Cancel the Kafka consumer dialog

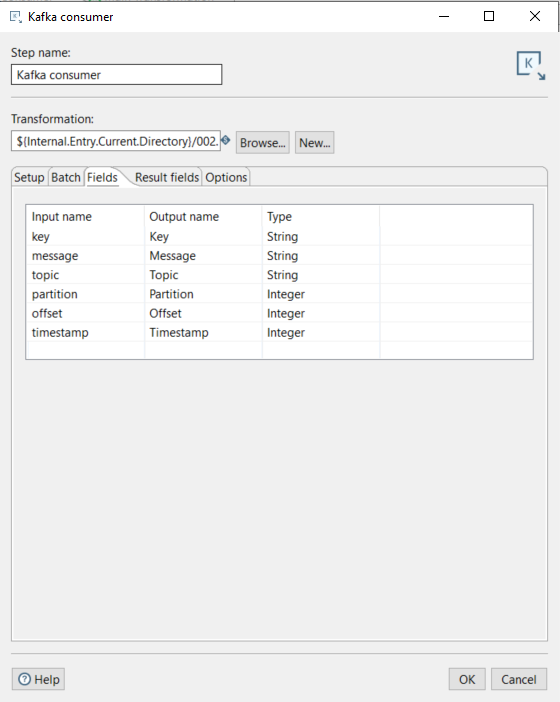(519, 679)
